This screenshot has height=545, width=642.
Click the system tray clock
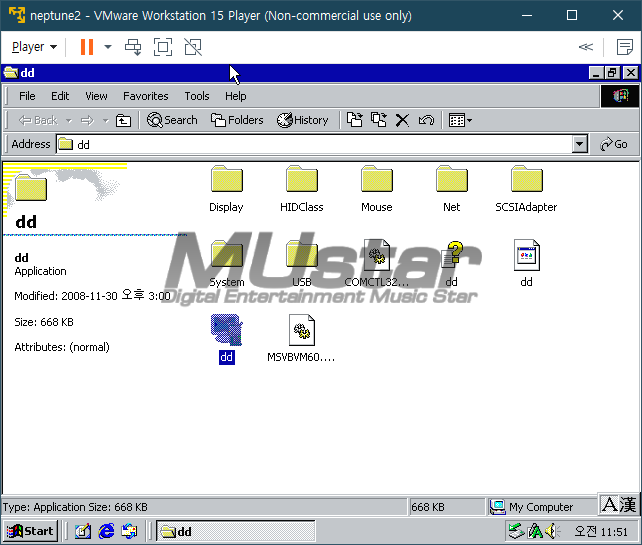(x=601, y=531)
